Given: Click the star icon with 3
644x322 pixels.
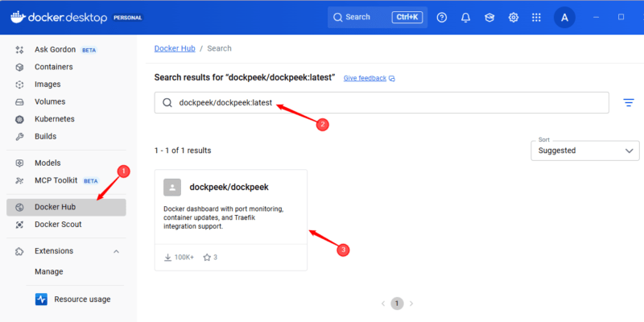Looking at the screenshot, I should [207, 258].
